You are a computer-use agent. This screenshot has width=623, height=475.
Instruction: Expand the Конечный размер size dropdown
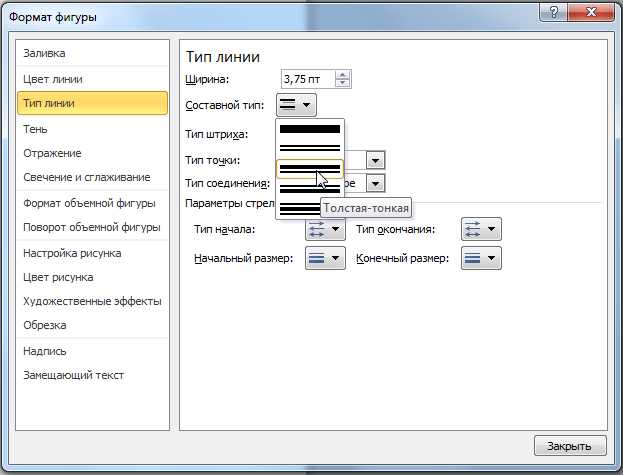481,258
